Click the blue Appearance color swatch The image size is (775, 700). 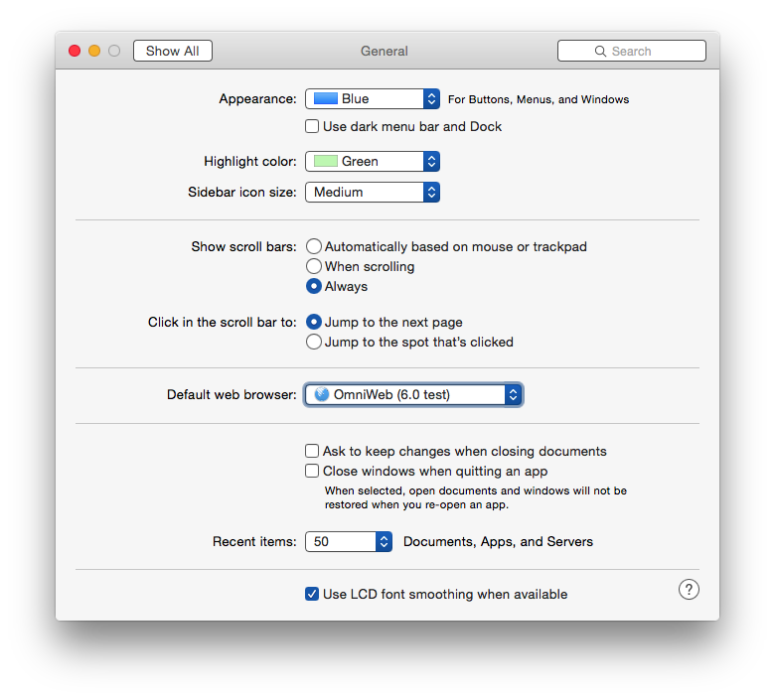326,98
